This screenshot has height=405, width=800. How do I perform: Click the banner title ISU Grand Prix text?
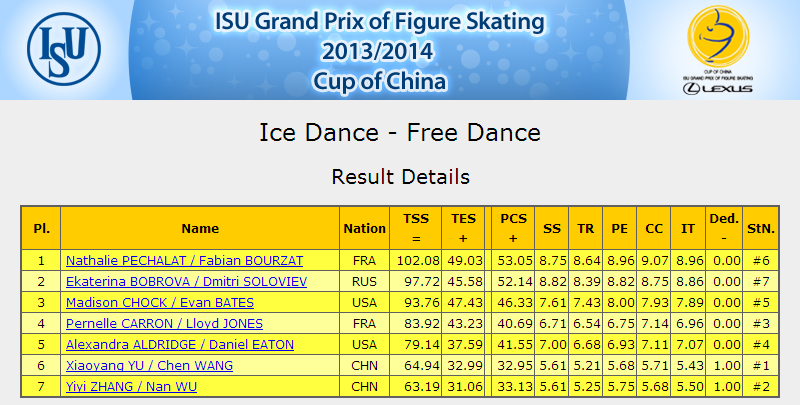pos(379,22)
